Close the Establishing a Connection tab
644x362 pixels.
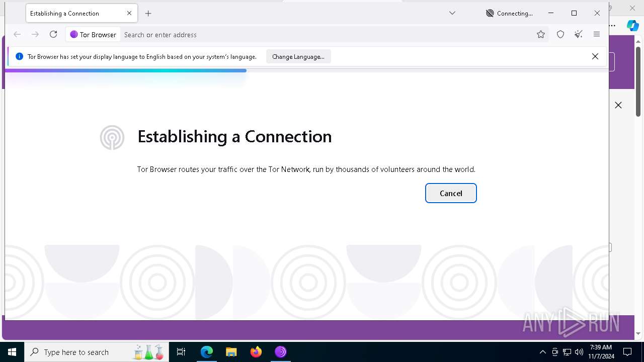coord(129,14)
